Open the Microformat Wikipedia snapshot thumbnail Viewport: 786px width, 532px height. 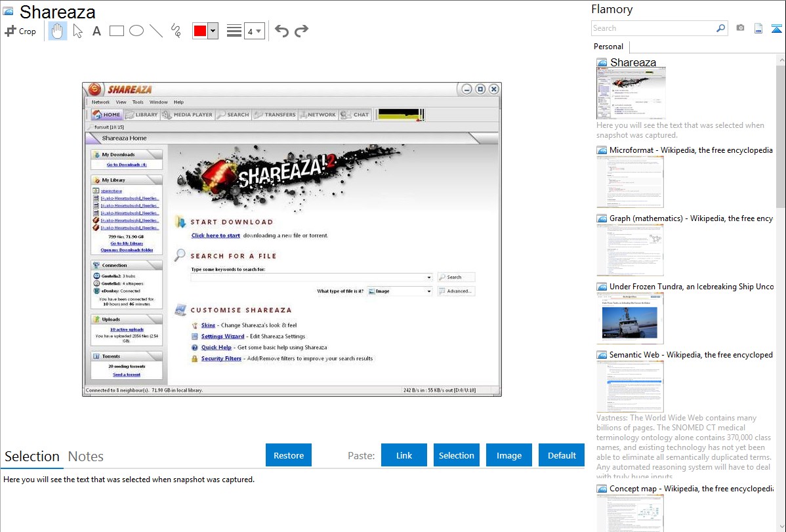point(630,182)
